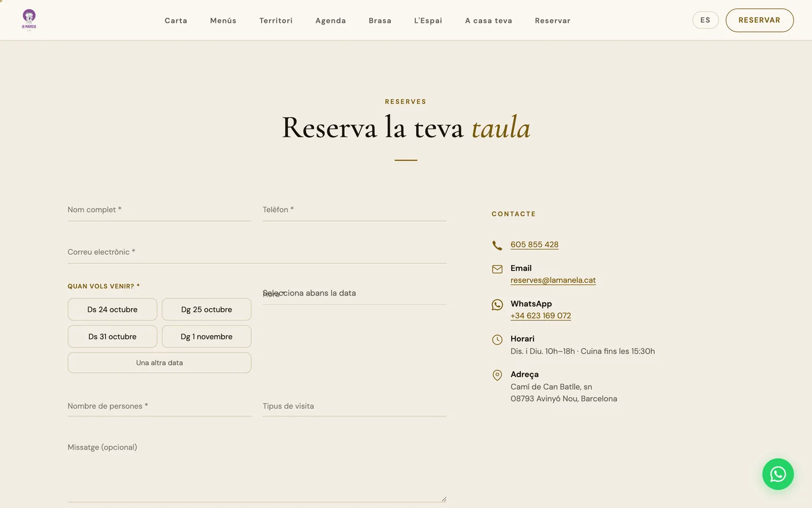Click into the 'Missatge (opcional)' text area
The width and height of the screenshot is (812, 508).
tap(257, 469)
